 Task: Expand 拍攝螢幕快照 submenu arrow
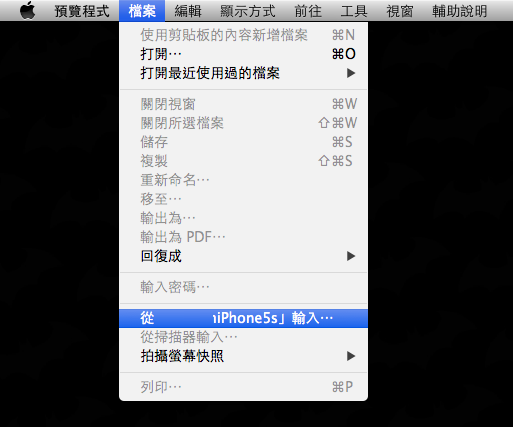coord(351,356)
